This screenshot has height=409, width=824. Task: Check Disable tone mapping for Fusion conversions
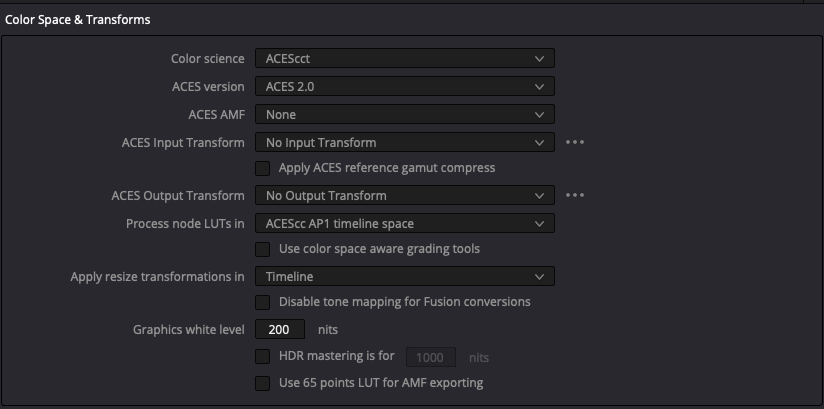point(263,302)
